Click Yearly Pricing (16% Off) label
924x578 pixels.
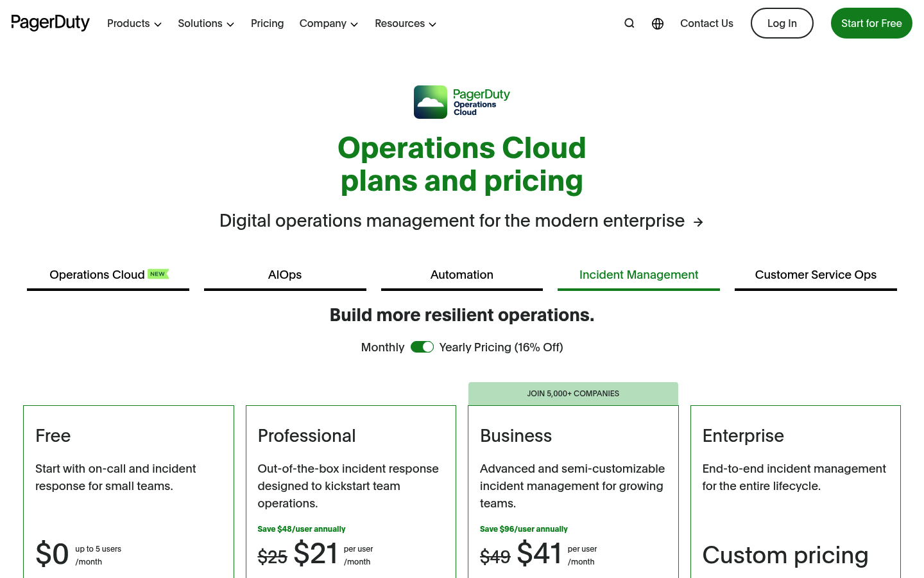click(501, 347)
